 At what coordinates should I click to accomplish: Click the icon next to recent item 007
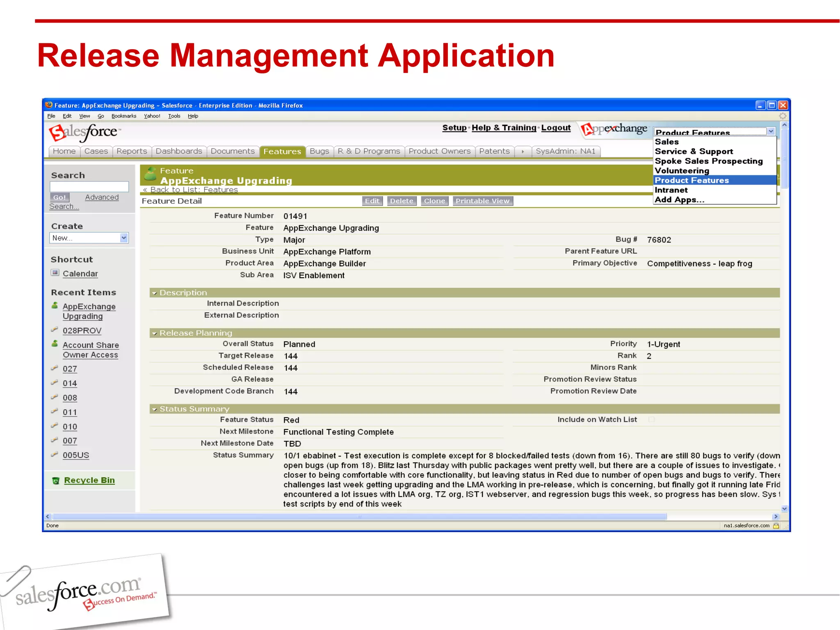(54, 440)
